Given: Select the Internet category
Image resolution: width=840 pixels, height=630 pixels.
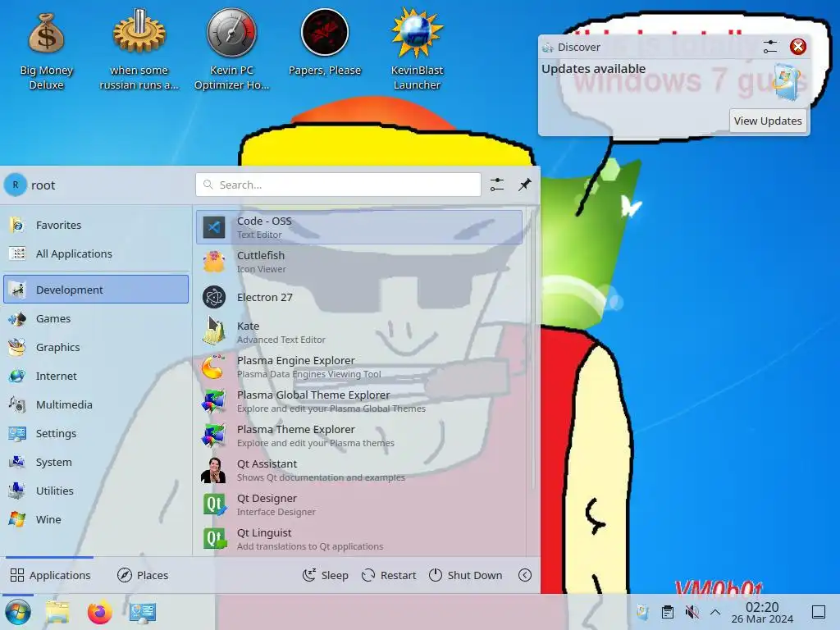Looking at the screenshot, I should (x=97, y=376).
